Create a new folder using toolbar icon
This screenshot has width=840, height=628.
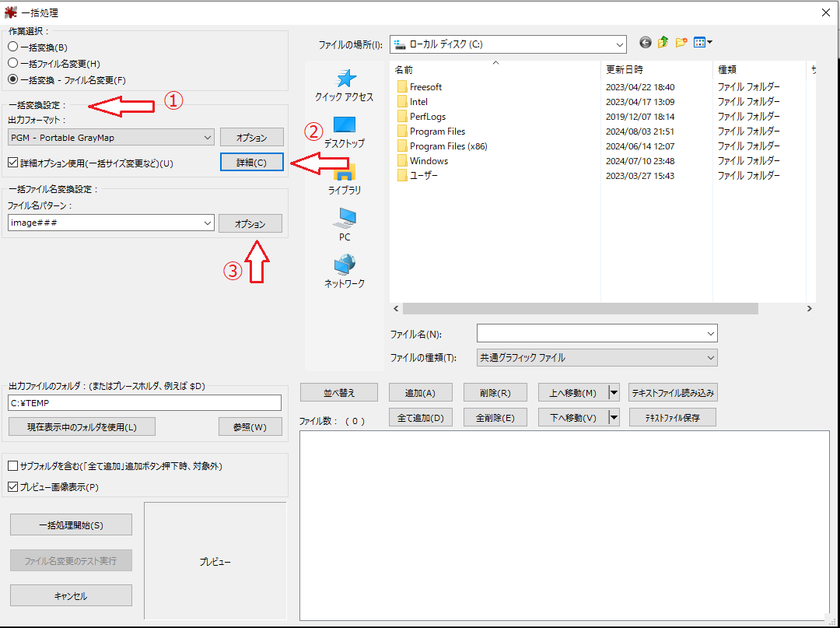point(681,43)
